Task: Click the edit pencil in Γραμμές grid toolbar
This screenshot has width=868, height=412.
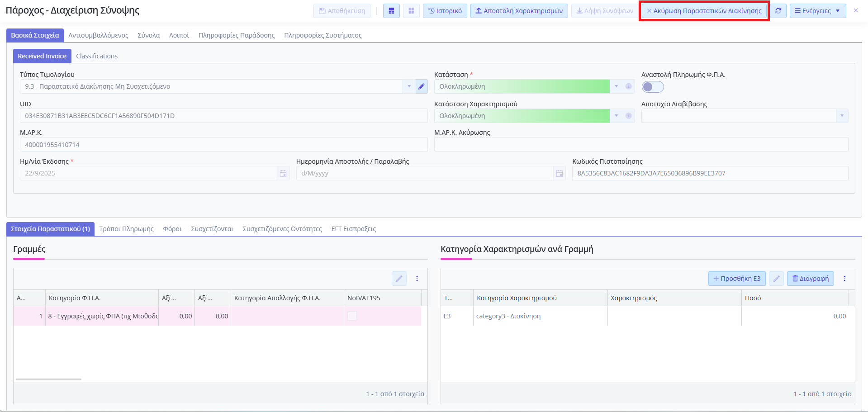Action: click(x=399, y=279)
